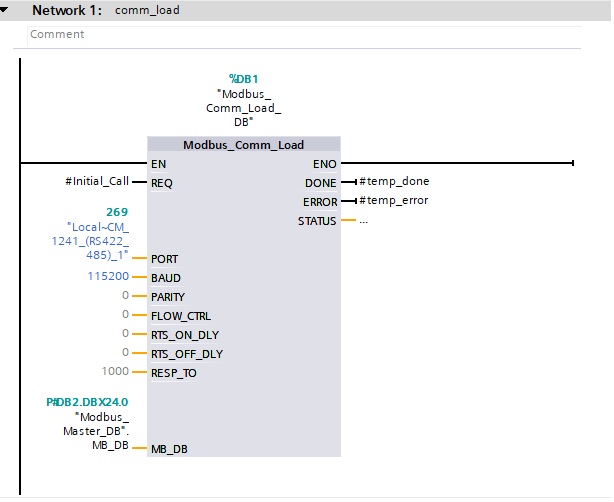
Task: Select the Modbus_Comm_Load_DB instance name
Action: [x=244, y=108]
